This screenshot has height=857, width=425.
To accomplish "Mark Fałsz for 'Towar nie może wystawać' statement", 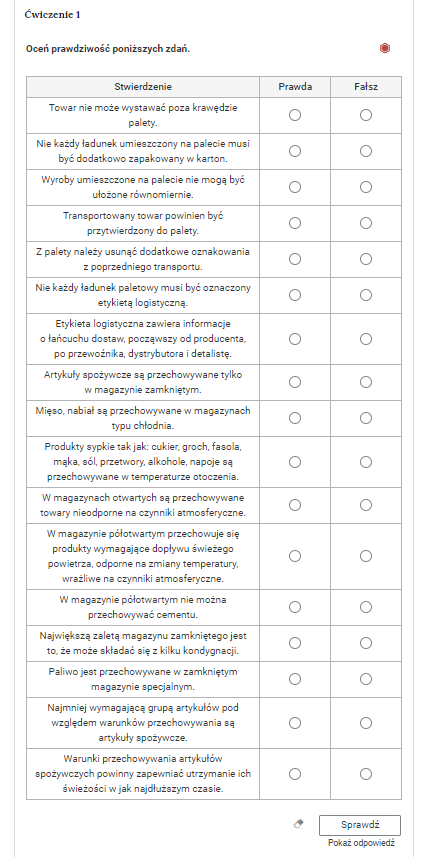I will [x=366, y=115].
